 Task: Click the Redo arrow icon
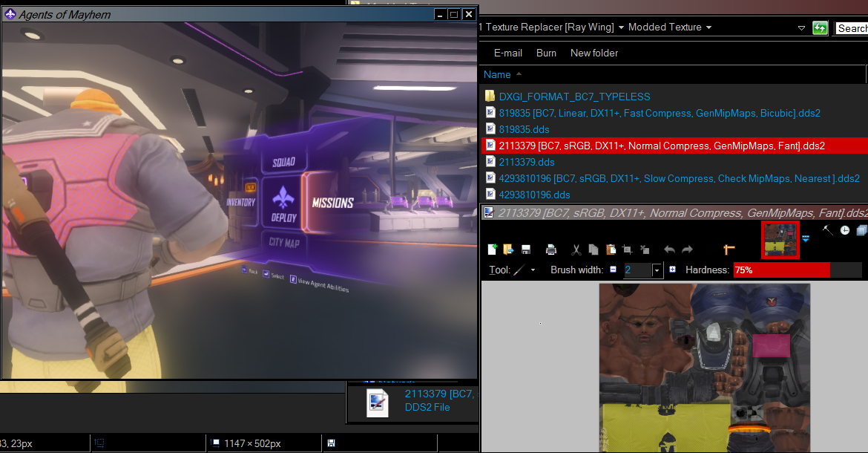click(x=687, y=250)
